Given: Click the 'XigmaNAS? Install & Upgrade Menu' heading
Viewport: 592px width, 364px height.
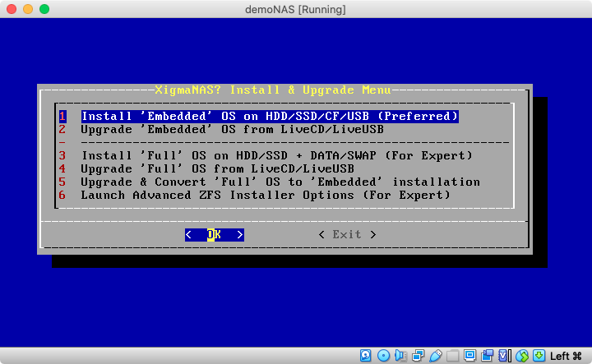Looking at the screenshot, I should click(273, 90).
